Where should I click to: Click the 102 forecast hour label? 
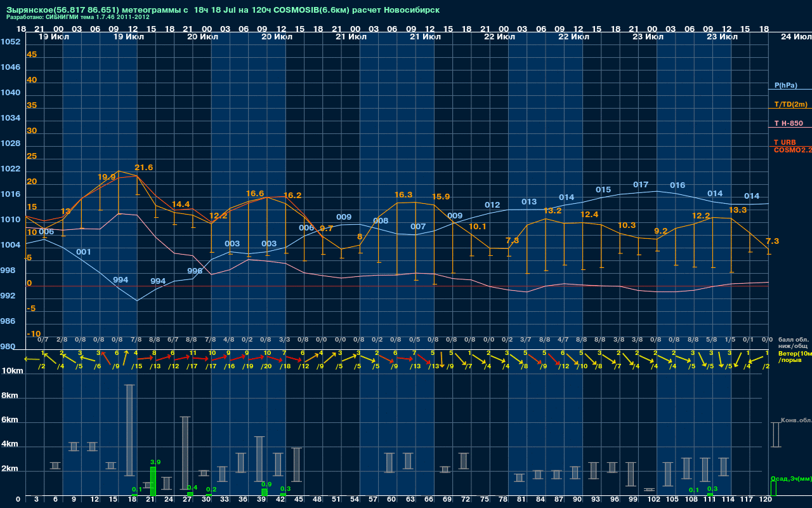tap(654, 500)
